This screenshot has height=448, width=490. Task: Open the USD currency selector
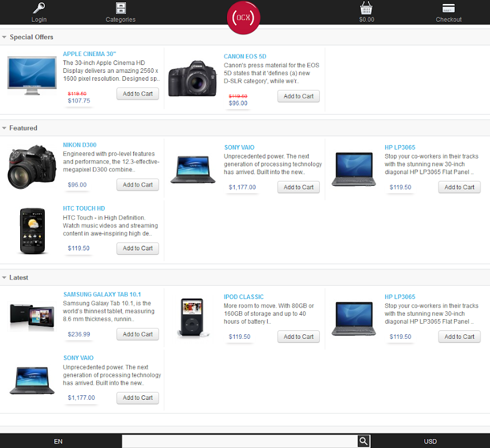pos(430,441)
